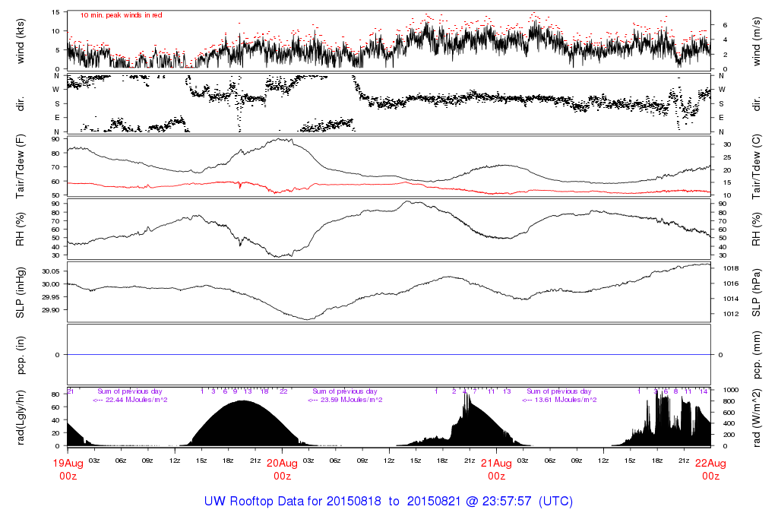Select the 20Aug 00z date marker
Screen dimensions: 778x532
(x=283, y=469)
